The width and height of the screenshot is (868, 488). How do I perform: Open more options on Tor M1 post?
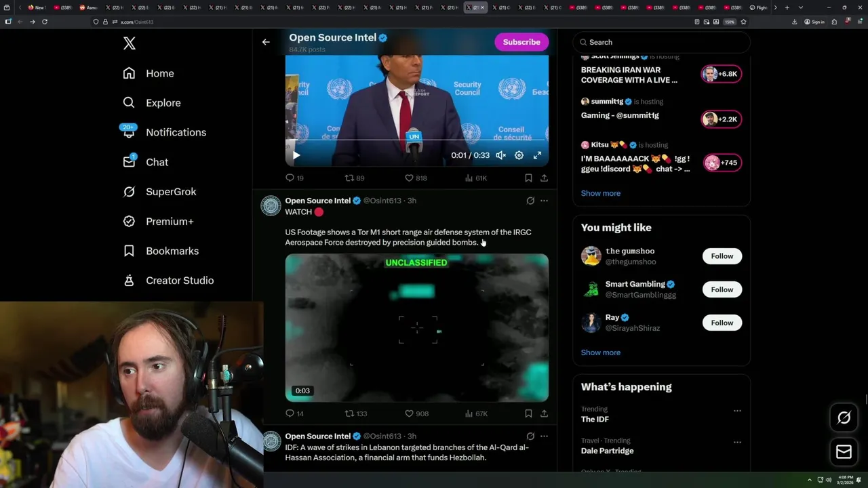(544, 201)
